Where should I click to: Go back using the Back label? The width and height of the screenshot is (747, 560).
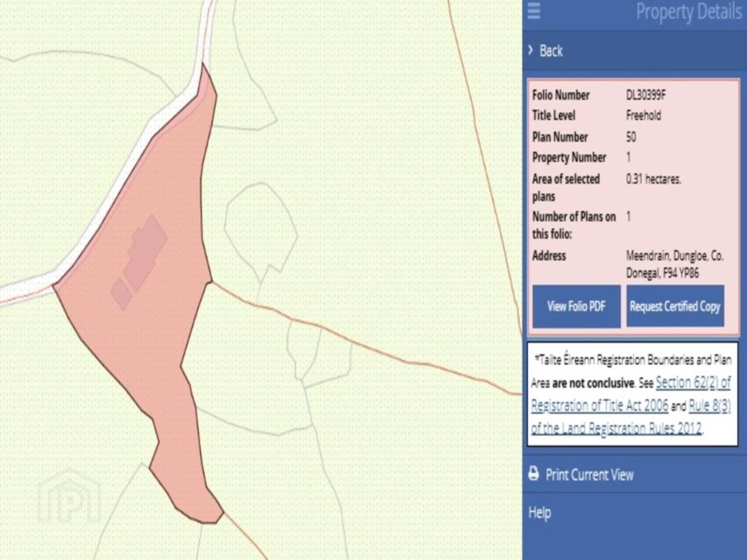(x=551, y=51)
